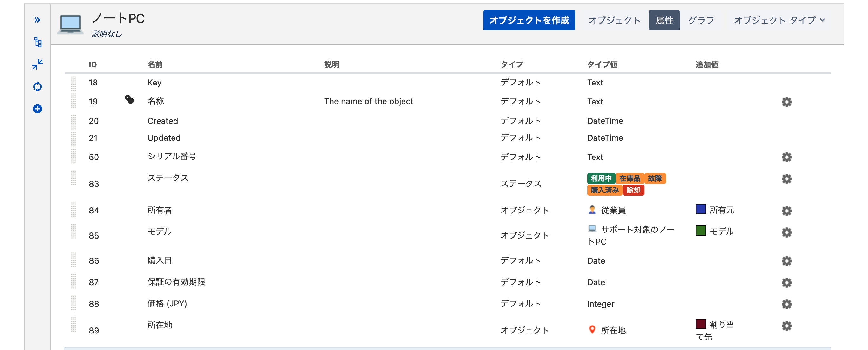Image resolution: width=868 pixels, height=350 pixels.
Task: Open the object type tree icon
Action: [x=38, y=42]
